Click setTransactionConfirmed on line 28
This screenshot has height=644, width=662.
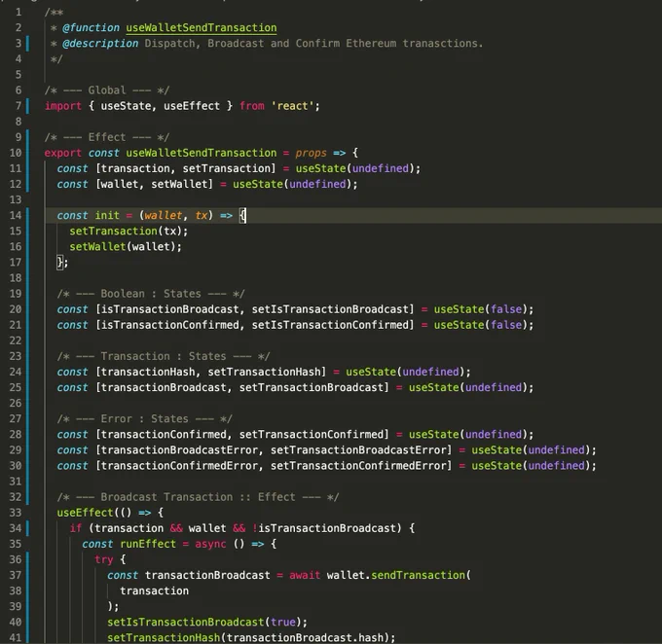point(312,434)
